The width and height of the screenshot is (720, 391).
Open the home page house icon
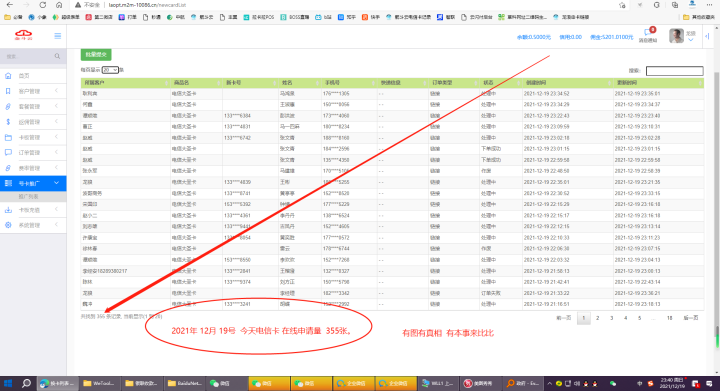click(8, 76)
